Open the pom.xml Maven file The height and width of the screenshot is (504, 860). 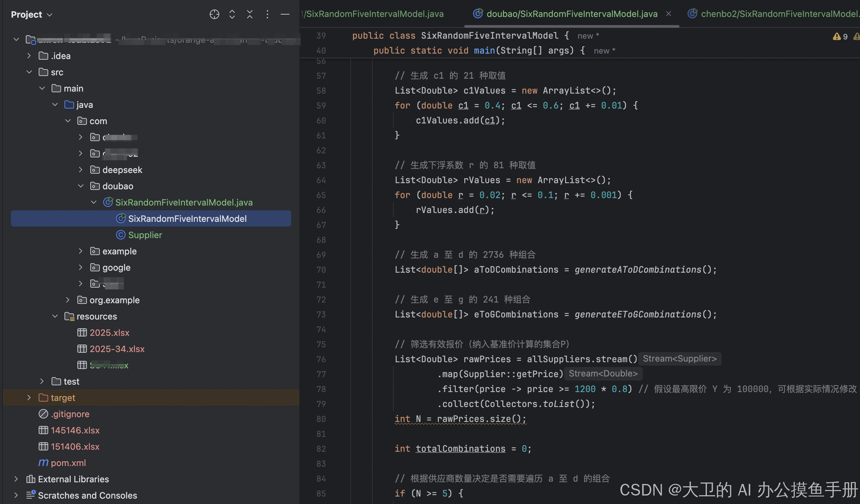pos(68,463)
